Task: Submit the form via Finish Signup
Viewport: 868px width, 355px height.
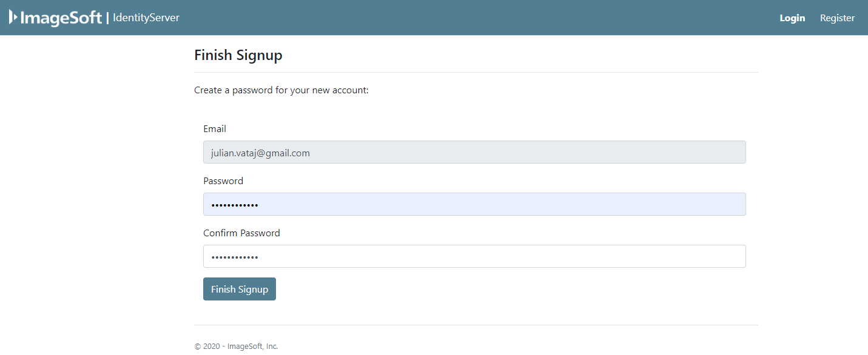Action: tap(239, 289)
